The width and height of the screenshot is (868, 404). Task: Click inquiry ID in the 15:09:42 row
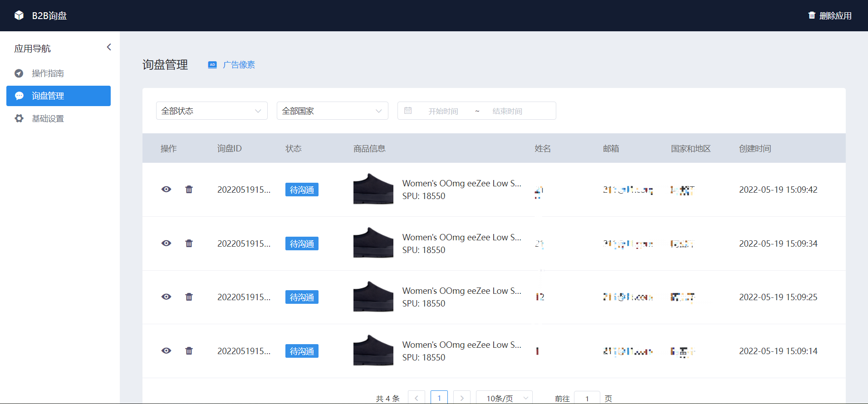[244, 190]
